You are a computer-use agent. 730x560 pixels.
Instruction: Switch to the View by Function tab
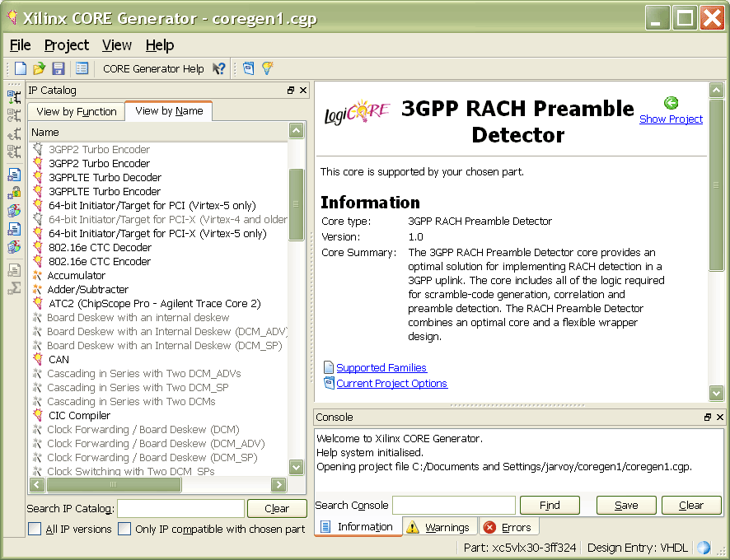pos(77,111)
